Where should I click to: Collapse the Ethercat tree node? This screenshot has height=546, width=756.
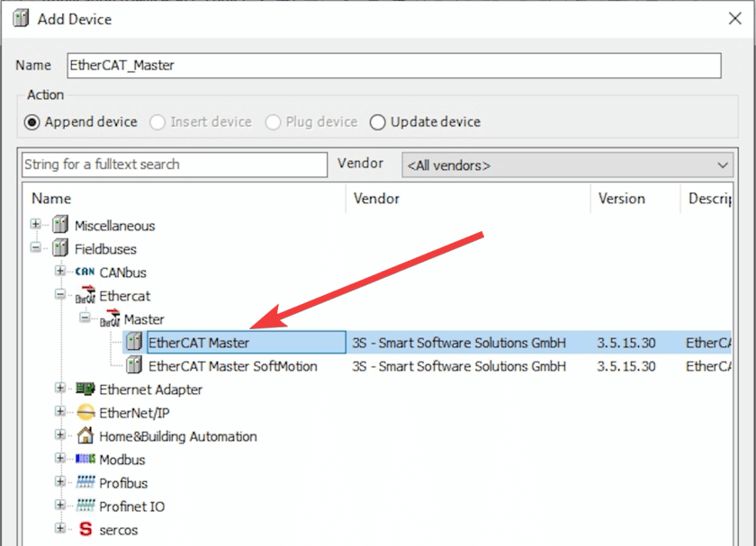pyautogui.click(x=59, y=294)
